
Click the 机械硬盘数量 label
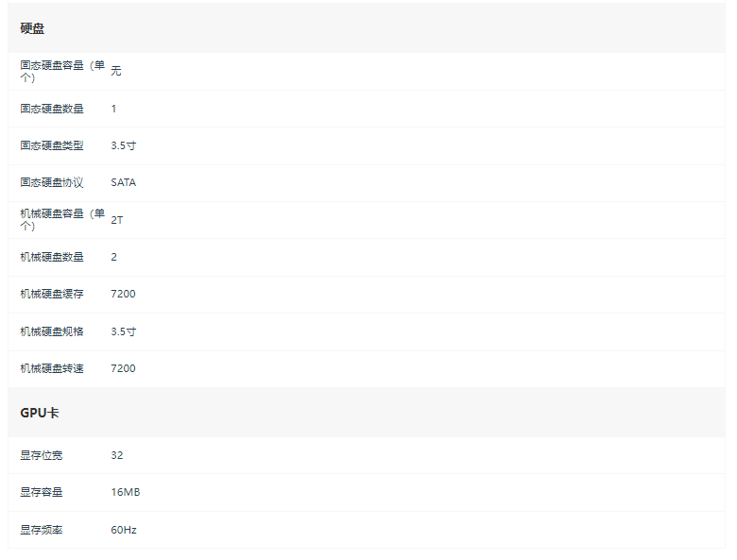pyautogui.click(x=52, y=257)
